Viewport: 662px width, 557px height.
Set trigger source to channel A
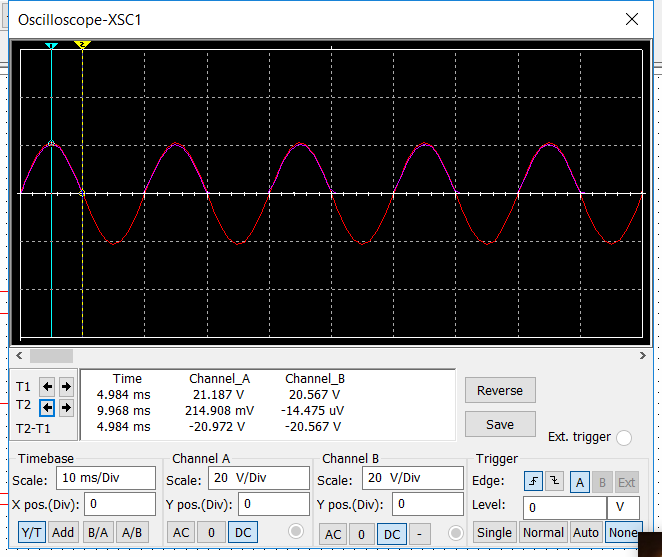580,482
